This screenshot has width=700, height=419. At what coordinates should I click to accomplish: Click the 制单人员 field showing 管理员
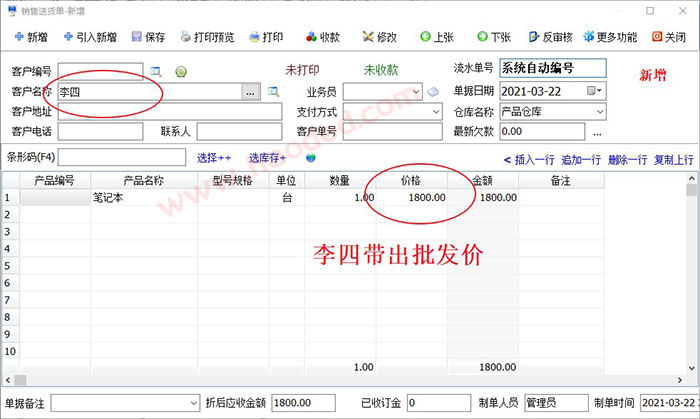point(556,403)
